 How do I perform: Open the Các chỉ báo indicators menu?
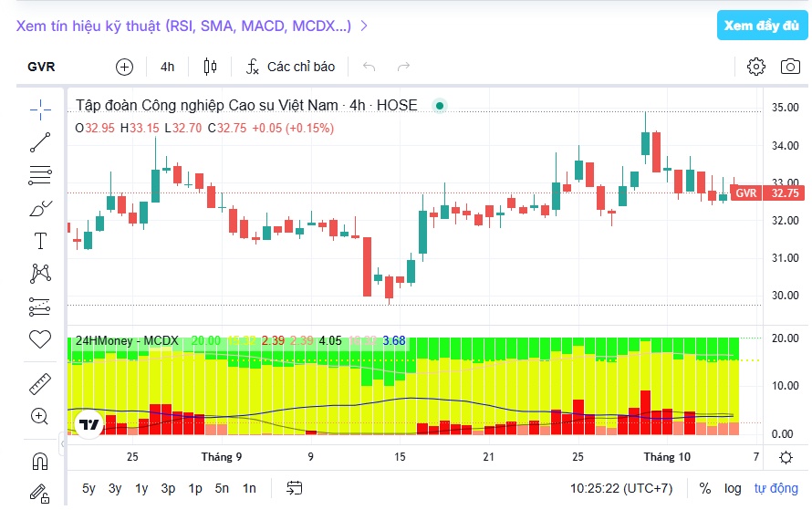pyautogui.click(x=290, y=67)
